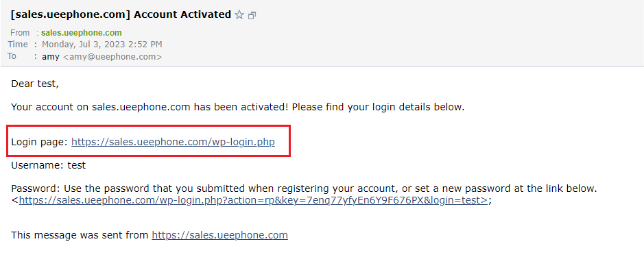Viewport: 644px width, 270px height.
Task: Click the From label in header
Action: click(x=20, y=33)
